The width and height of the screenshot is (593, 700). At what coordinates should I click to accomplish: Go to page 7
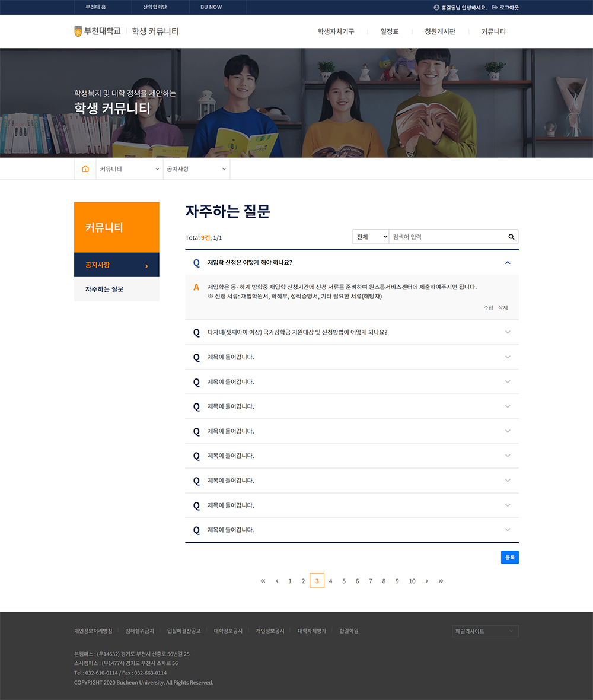pos(371,581)
